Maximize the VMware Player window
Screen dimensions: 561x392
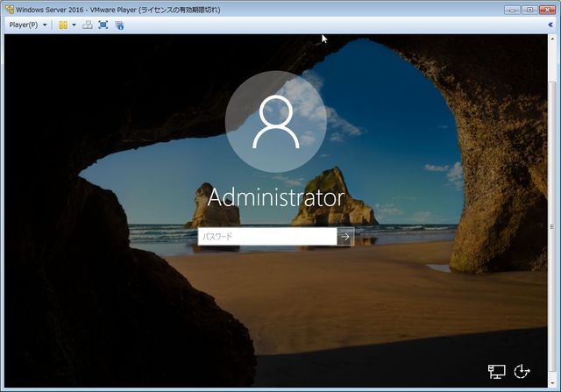(529, 10)
